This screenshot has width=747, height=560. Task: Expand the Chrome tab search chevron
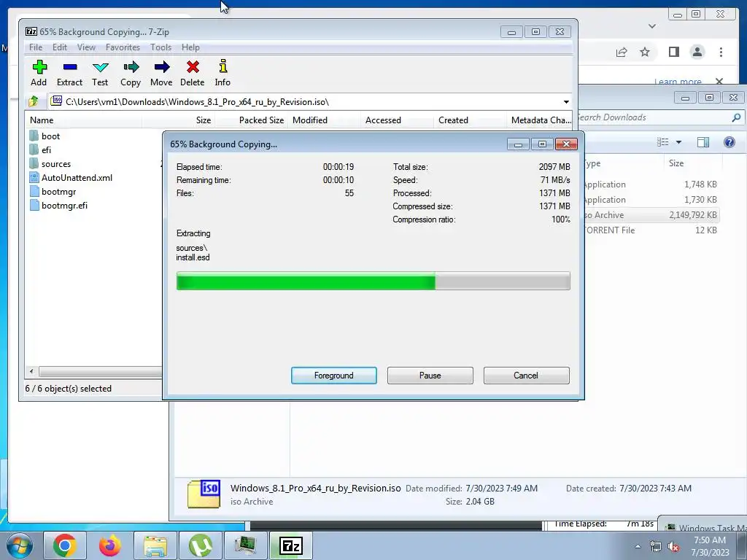(652, 26)
